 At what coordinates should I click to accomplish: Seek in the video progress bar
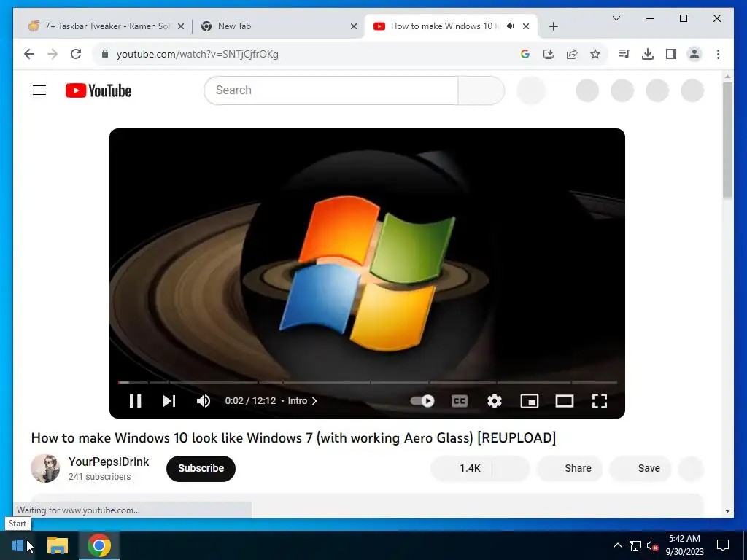tap(368, 382)
